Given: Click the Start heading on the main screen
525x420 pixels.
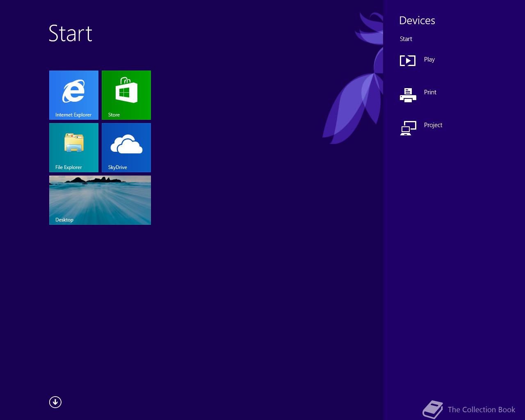Looking at the screenshot, I should click(x=71, y=33).
